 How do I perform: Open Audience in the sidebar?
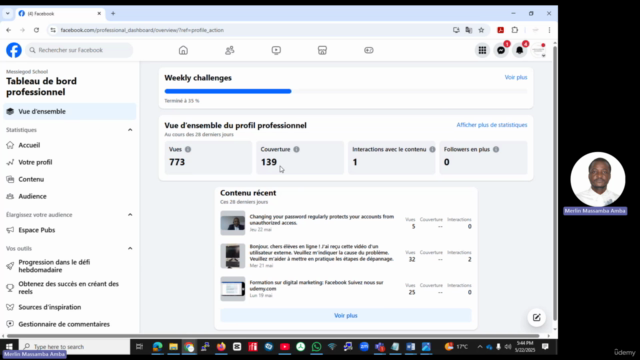(32, 196)
